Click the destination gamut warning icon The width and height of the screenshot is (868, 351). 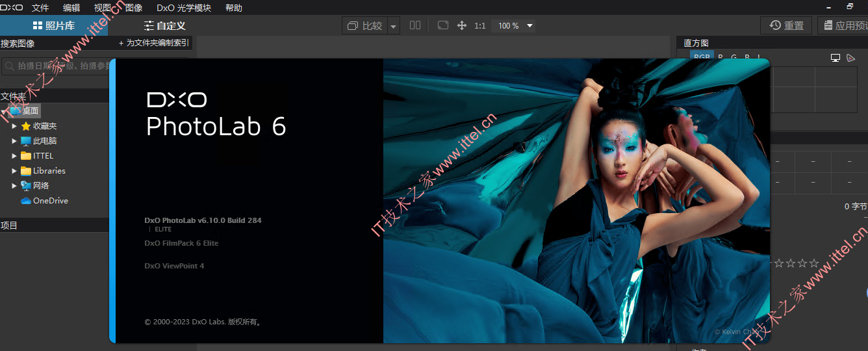pyautogui.click(x=851, y=58)
